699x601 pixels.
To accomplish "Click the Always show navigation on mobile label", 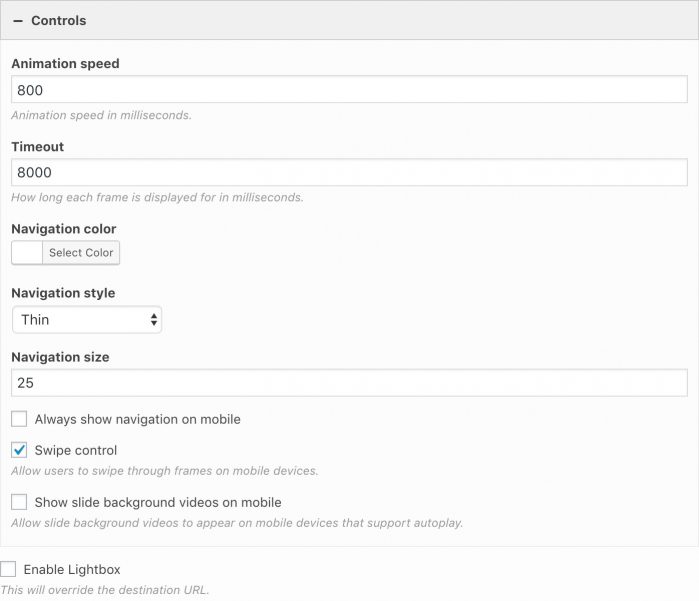I will (x=137, y=419).
